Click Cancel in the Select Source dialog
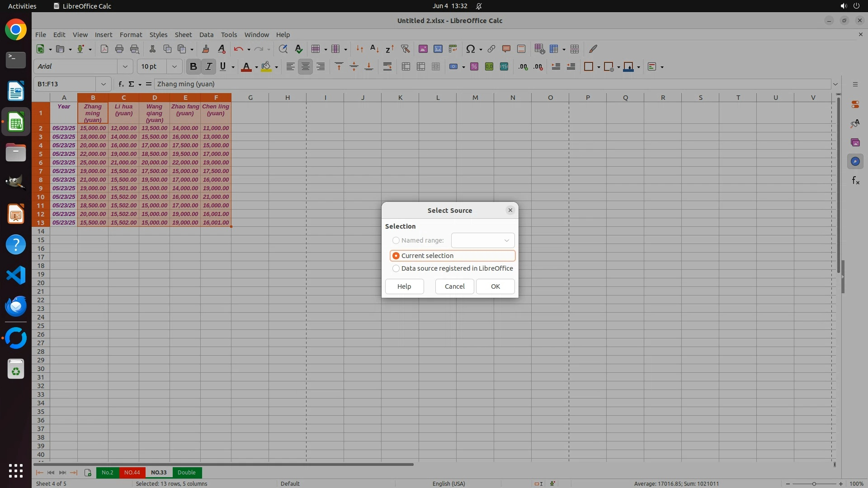 coord(454,286)
